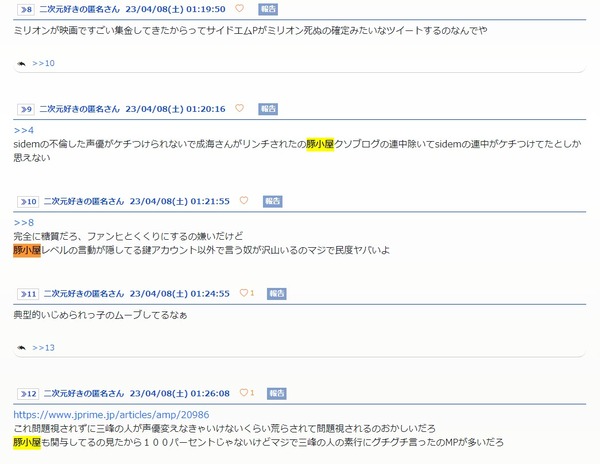
Task: Click post 8 text starting ミリオンが映画で
Action: pos(250,31)
